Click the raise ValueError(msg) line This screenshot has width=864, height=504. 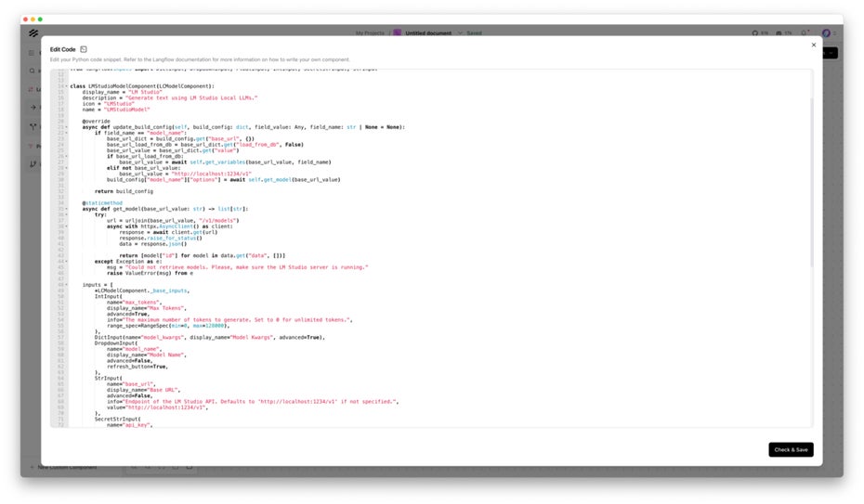coord(150,273)
